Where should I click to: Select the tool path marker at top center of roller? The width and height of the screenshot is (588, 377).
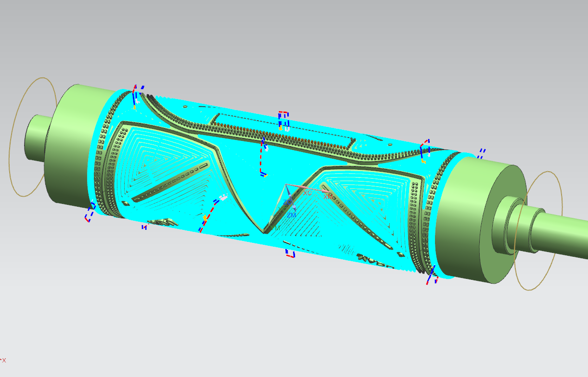[x=283, y=121]
